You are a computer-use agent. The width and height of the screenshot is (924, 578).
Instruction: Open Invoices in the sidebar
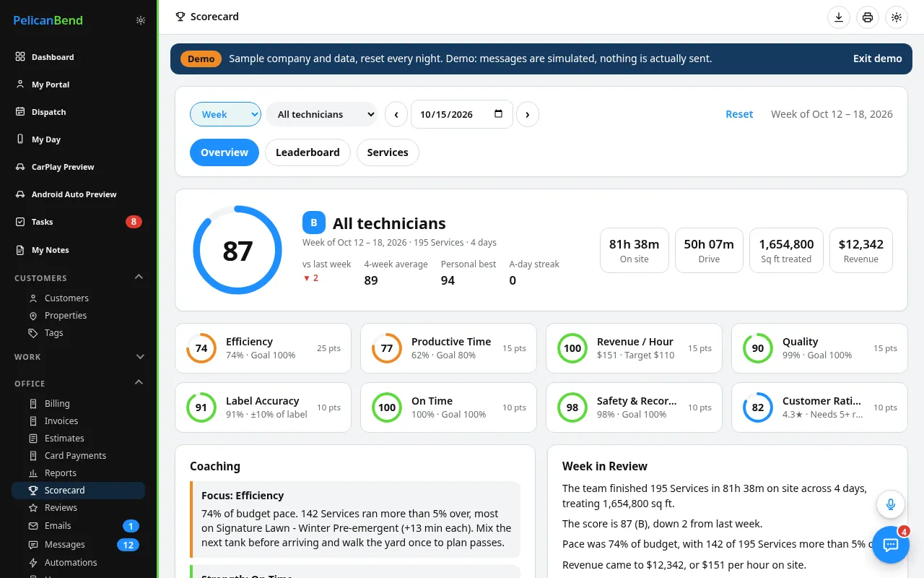(x=79, y=421)
